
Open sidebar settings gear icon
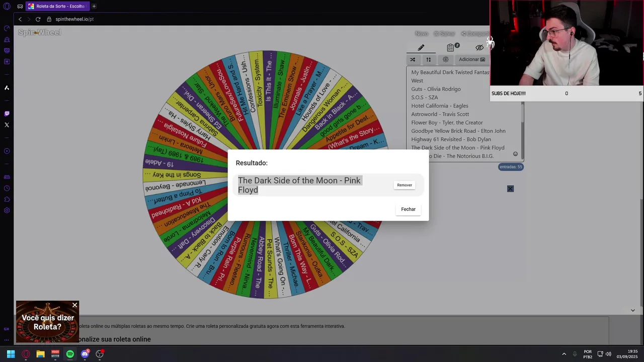[7, 211]
